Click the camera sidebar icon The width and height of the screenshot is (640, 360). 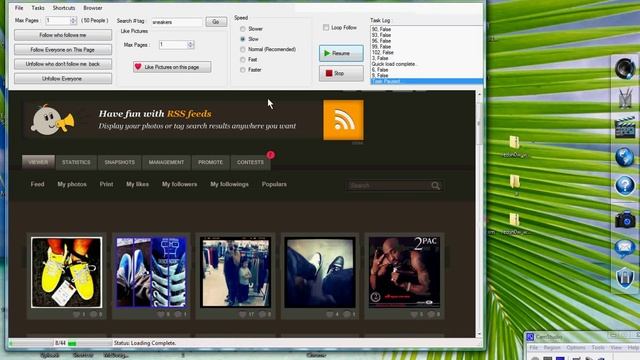[625, 219]
